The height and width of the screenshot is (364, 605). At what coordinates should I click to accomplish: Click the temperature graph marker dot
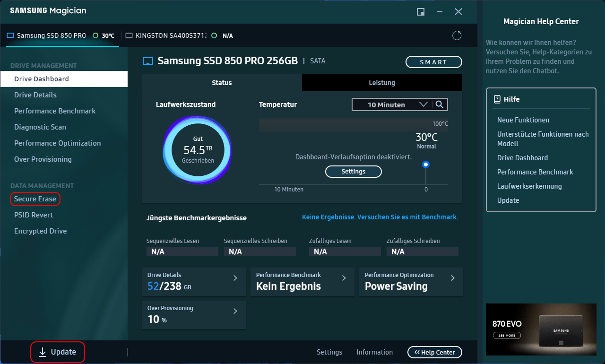point(426,165)
